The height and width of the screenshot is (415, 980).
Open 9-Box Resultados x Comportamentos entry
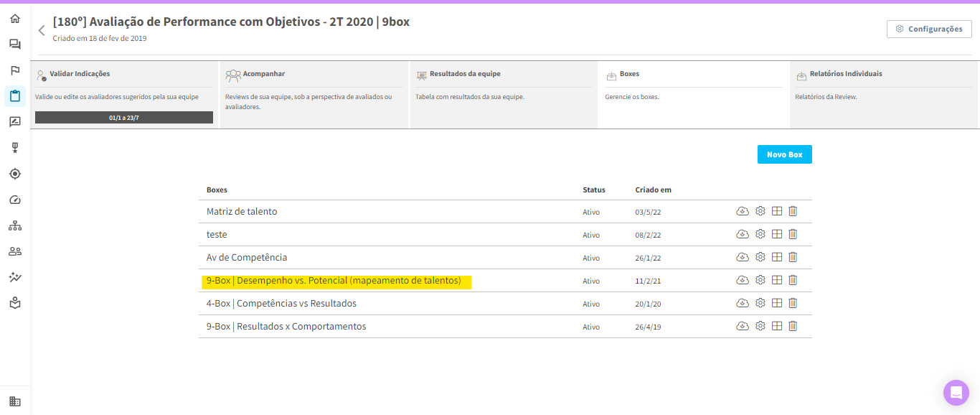286,327
